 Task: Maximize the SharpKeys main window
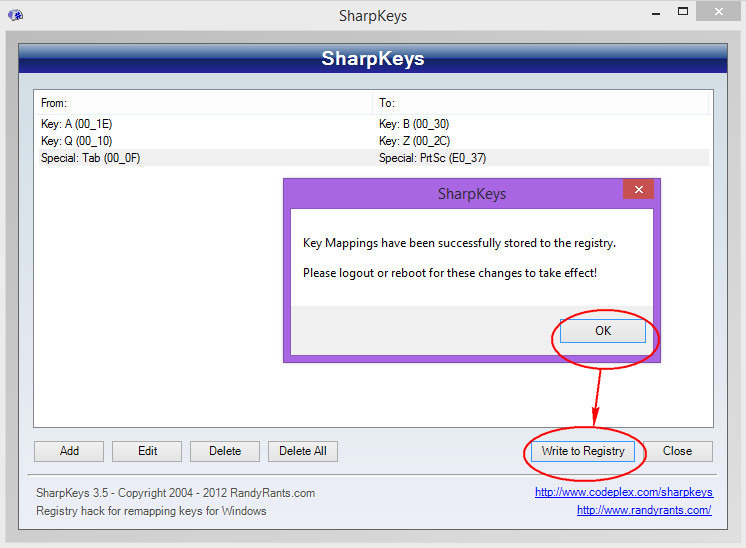683,11
